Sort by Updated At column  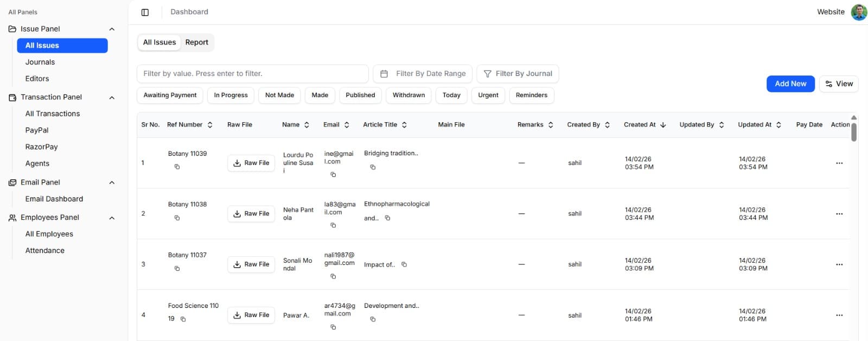(x=759, y=125)
